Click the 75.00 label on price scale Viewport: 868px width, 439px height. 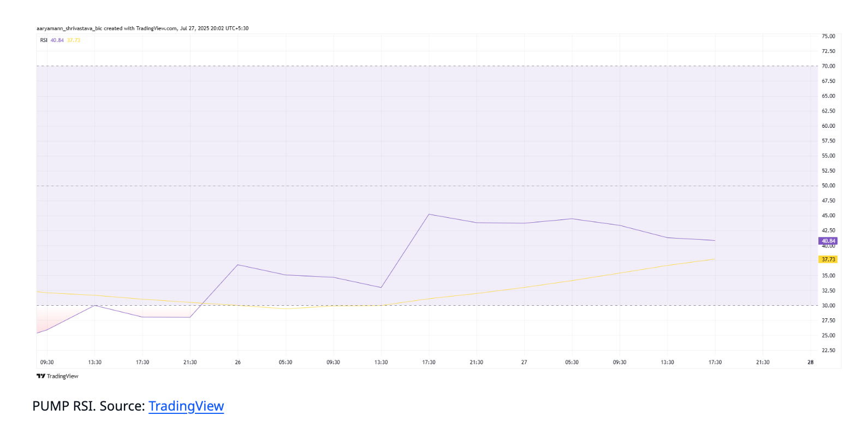click(x=828, y=36)
